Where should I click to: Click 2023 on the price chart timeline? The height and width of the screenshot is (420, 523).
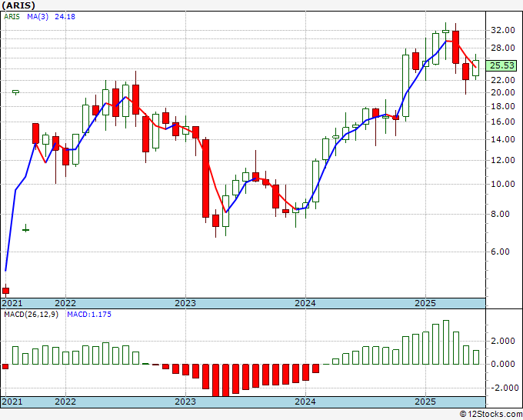185,303
